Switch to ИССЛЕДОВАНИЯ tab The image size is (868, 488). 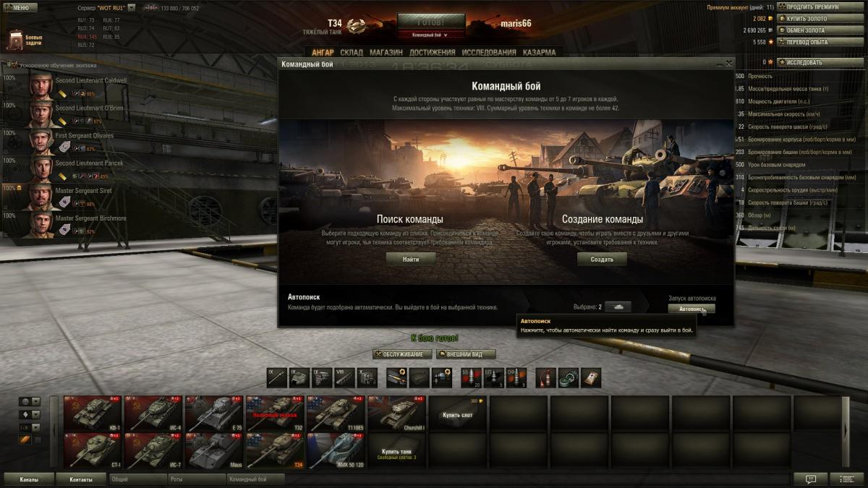point(489,52)
